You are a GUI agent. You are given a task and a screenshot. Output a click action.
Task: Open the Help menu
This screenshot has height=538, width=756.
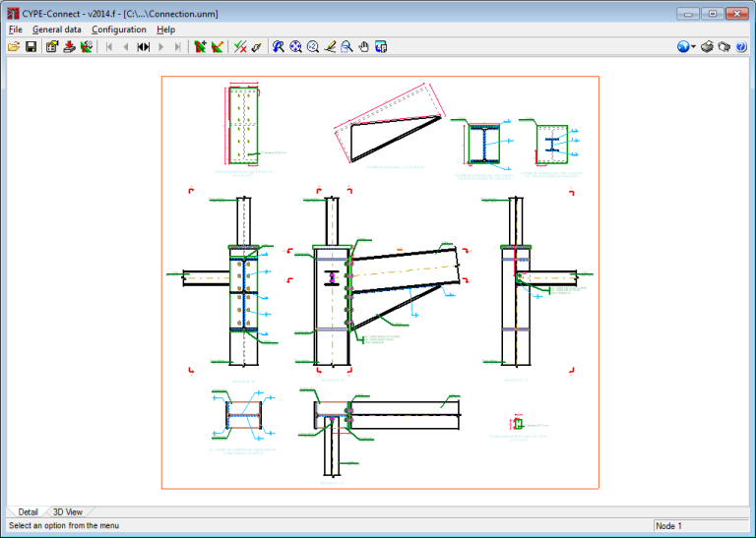(x=165, y=30)
